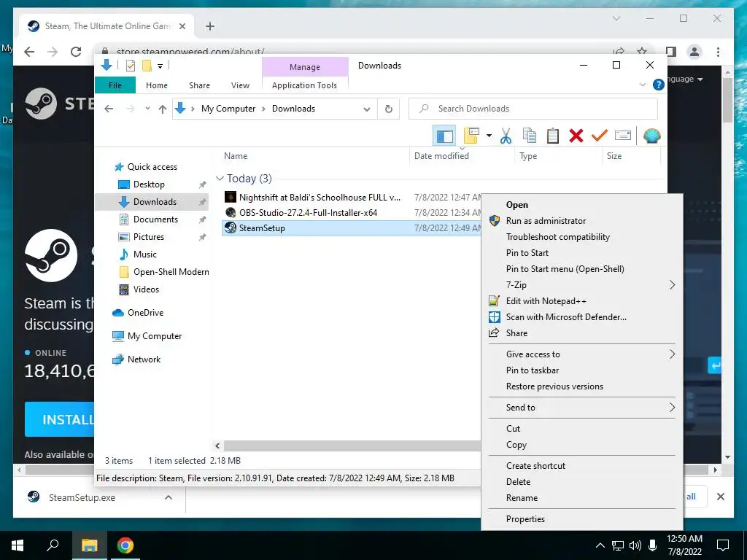Open the quick access toolbar customize dropdown
747x560 pixels.
pos(160,66)
